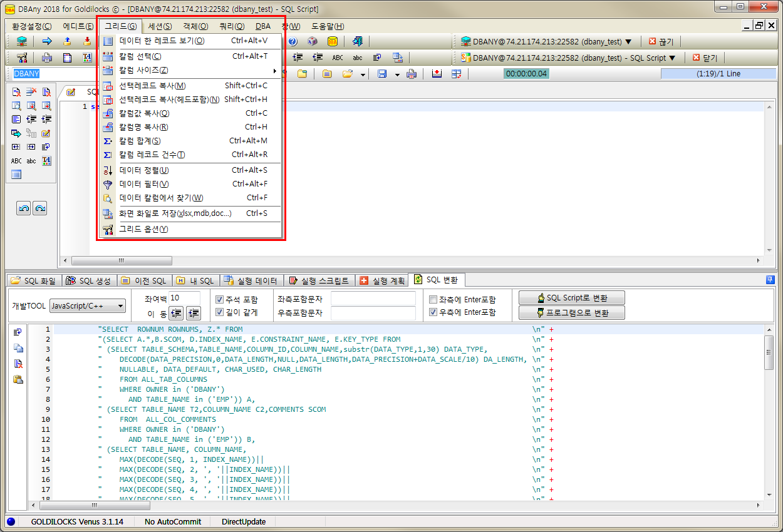Click the printer icon in second toolbar row
783x532 pixels.
pyautogui.click(x=47, y=58)
